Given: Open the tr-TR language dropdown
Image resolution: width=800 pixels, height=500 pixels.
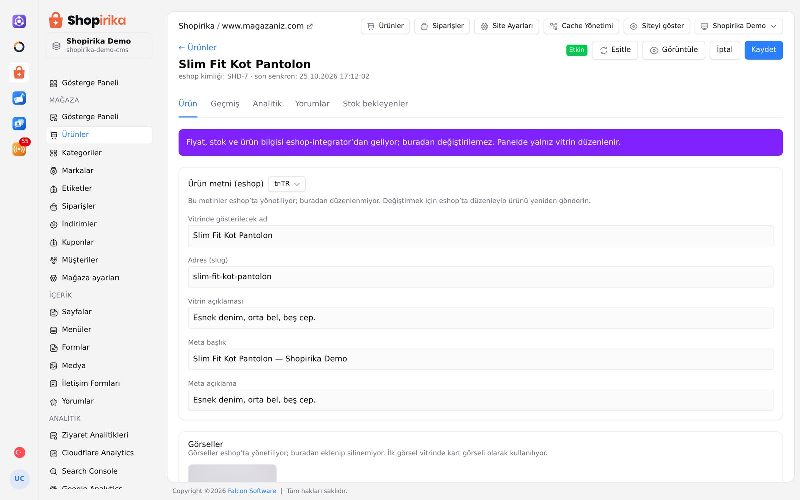Looking at the screenshot, I should click(287, 184).
